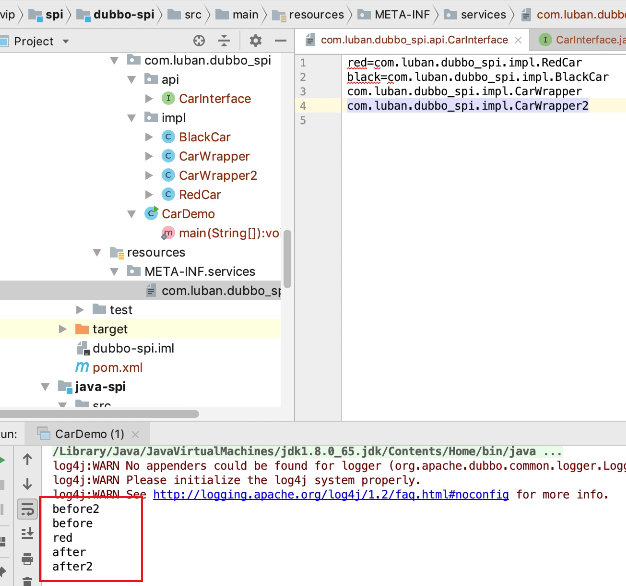Click the services breadcrumb
The image size is (626, 586).
pyautogui.click(x=483, y=14)
